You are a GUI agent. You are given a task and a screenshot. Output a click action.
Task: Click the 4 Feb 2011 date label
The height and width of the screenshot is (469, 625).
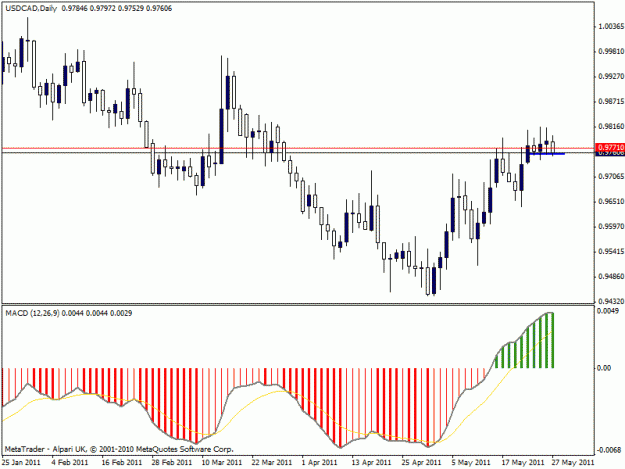(70, 463)
